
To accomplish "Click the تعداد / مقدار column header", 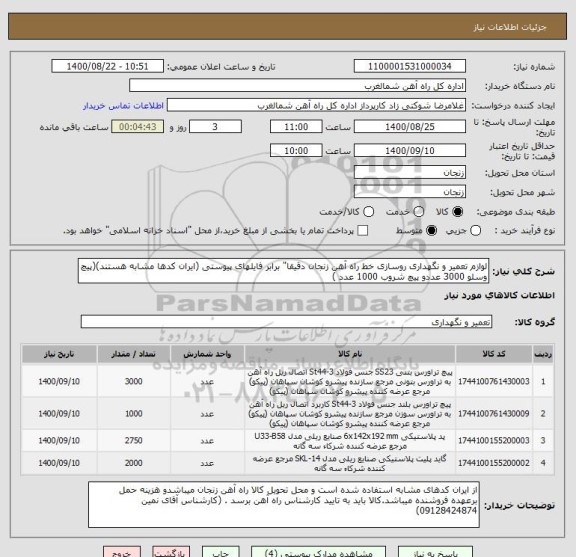I will pyautogui.click(x=133, y=354).
